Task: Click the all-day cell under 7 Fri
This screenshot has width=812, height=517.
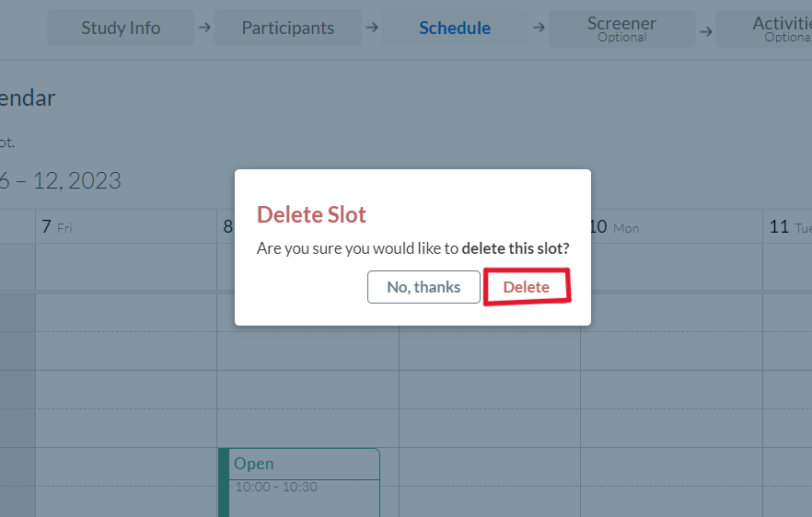Action: (126, 267)
